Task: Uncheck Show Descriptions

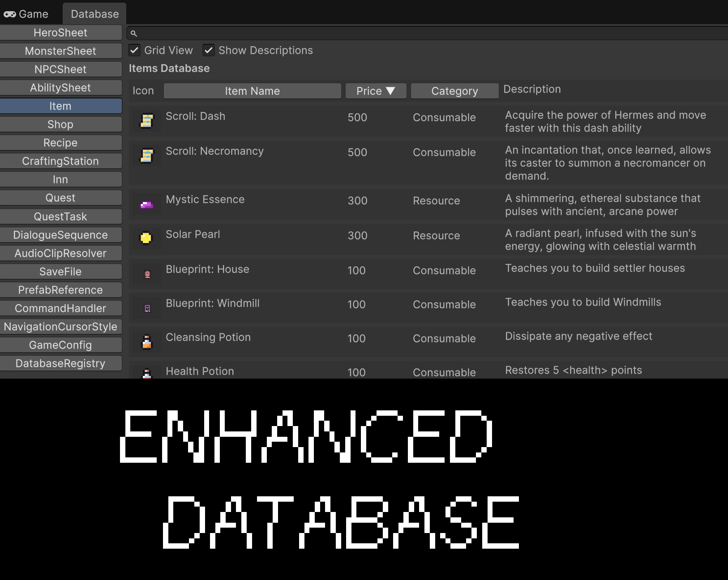Action: pyautogui.click(x=209, y=50)
